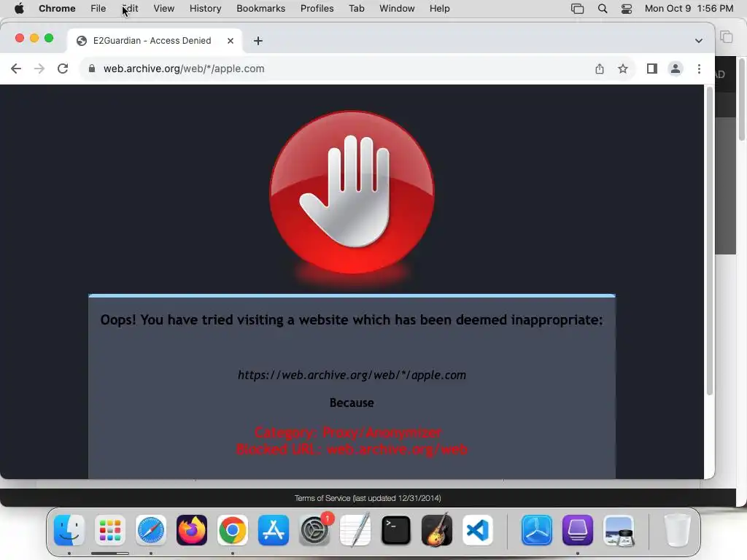Open the Apple menu
The height and width of the screenshot is (560, 747).
click(x=19, y=9)
